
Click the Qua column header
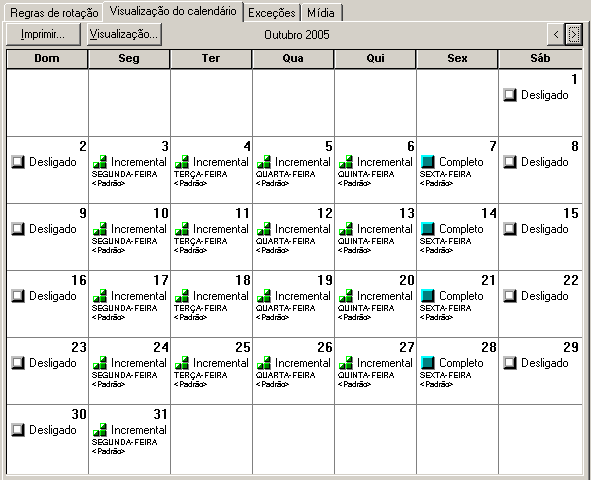click(293, 58)
